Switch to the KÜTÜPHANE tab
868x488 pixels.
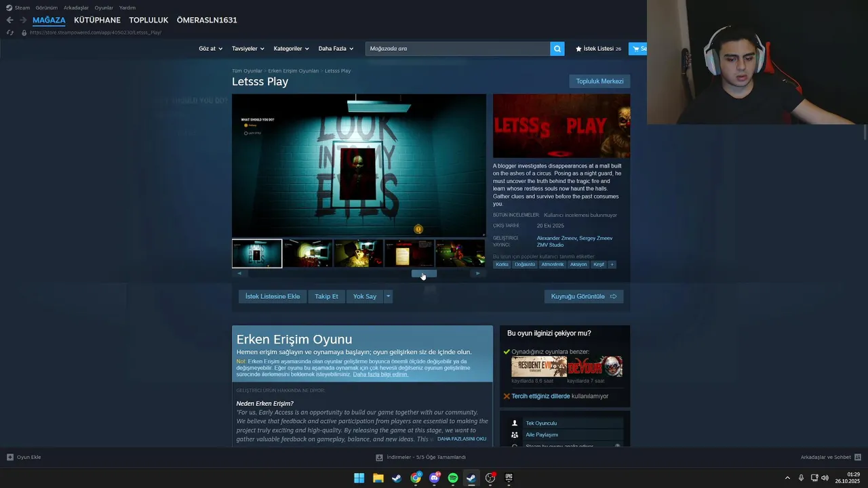(97, 20)
